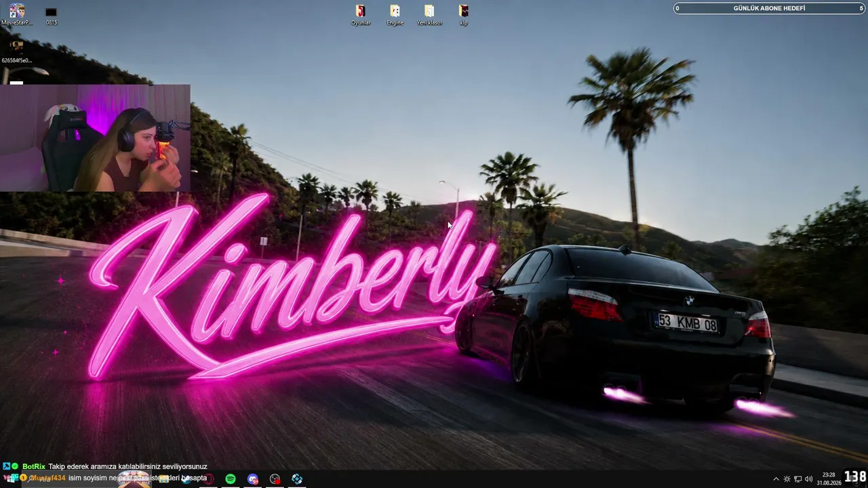Image resolution: width=868 pixels, height=488 pixels.
Task: Open the blue hexagon app on taskbar
Action: coord(297,479)
